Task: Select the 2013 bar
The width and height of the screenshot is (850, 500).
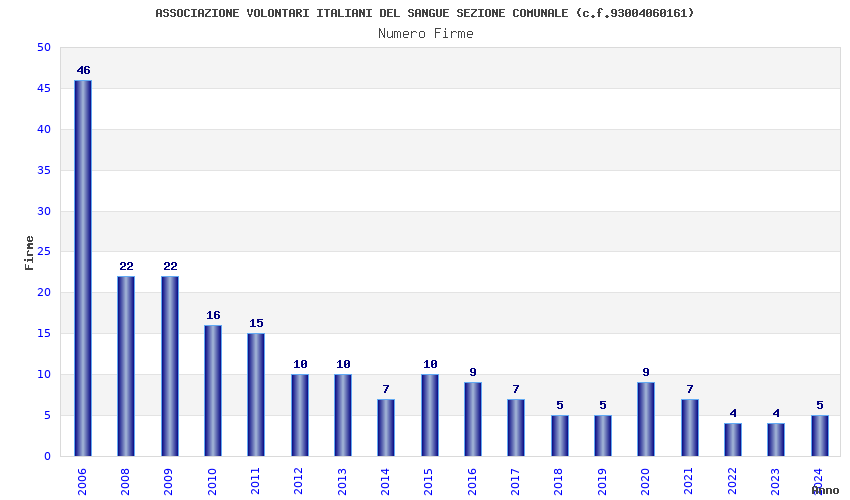Action: pos(343,415)
